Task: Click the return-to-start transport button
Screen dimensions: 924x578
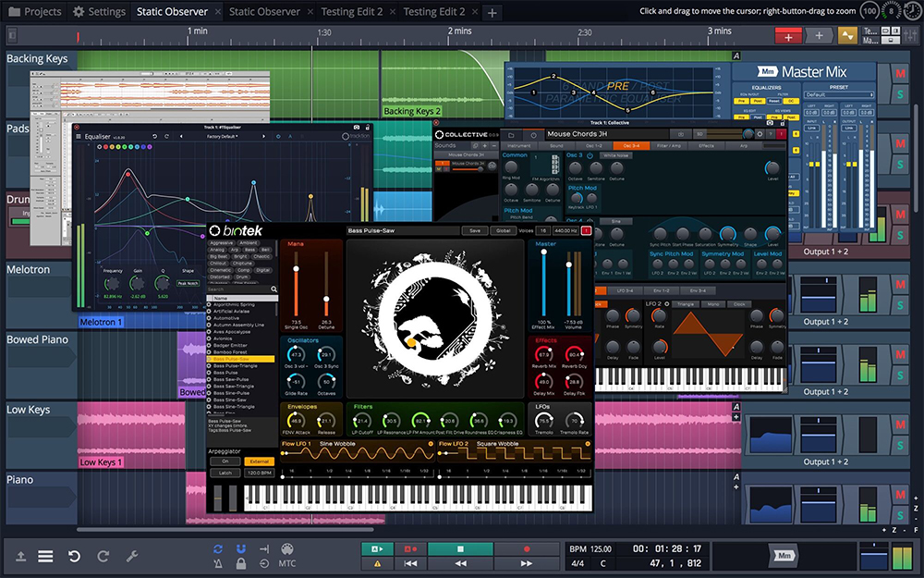Action: click(x=411, y=564)
